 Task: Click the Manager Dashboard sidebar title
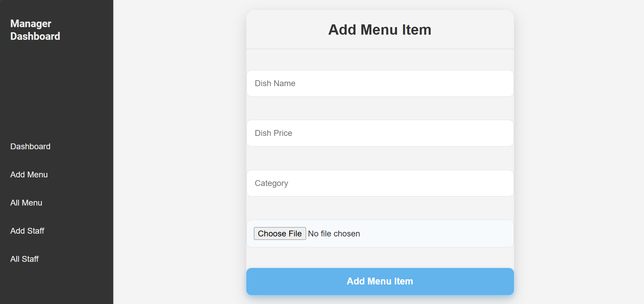pyautogui.click(x=35, y=30)
